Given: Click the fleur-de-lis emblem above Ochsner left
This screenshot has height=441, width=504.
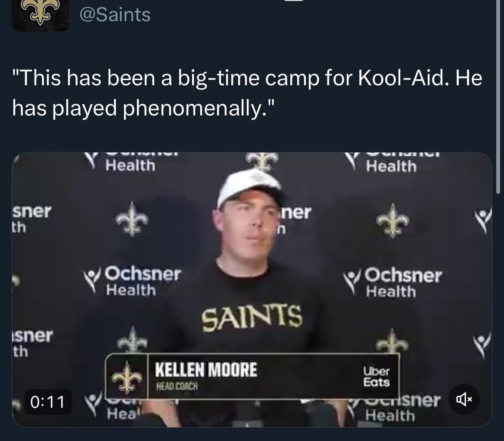Looking at the screenshot, I should coord(132,219).
